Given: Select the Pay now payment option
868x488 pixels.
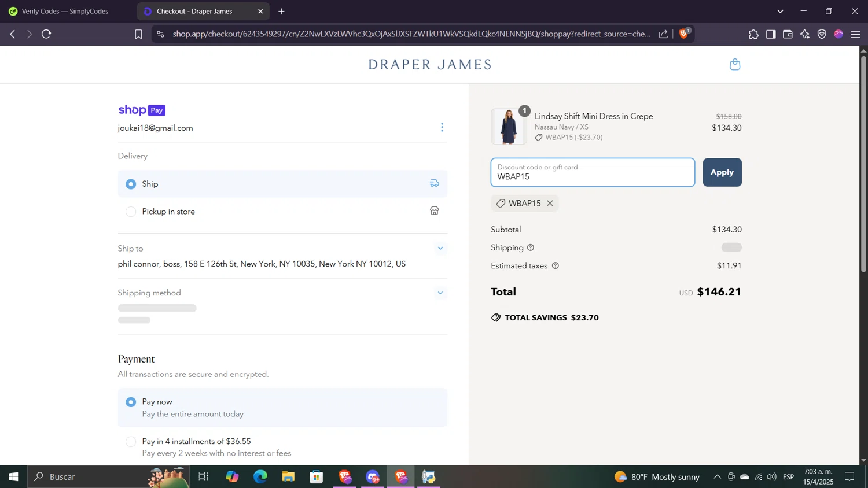Looking at the screenshot, I should pyautogui.click(x=131, y=402).
